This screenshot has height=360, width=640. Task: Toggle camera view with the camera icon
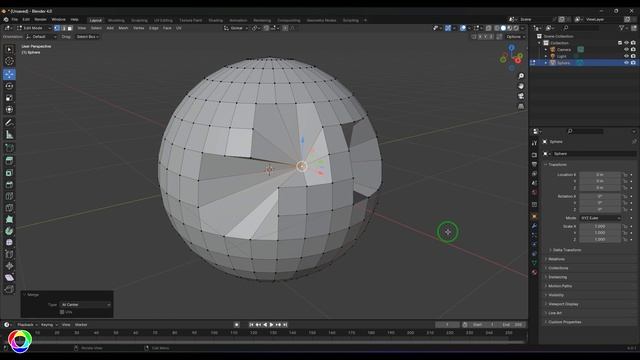pos(521,96)
